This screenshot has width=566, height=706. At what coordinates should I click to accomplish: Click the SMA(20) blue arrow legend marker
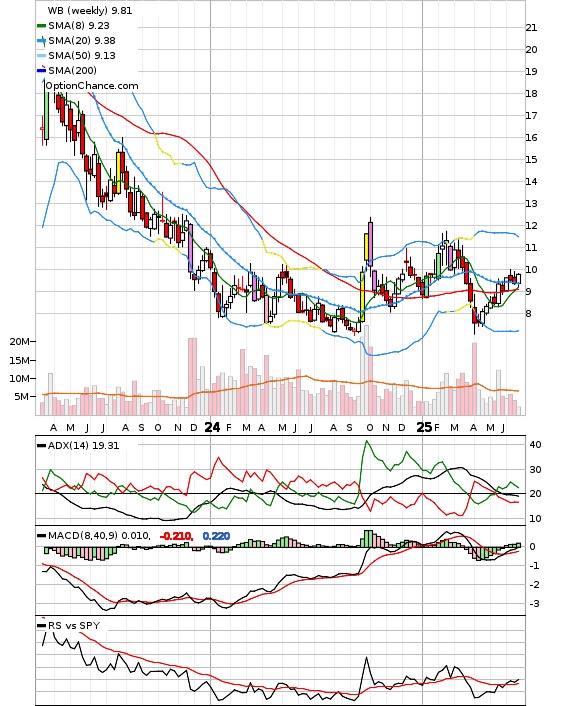tap(41, 41)
